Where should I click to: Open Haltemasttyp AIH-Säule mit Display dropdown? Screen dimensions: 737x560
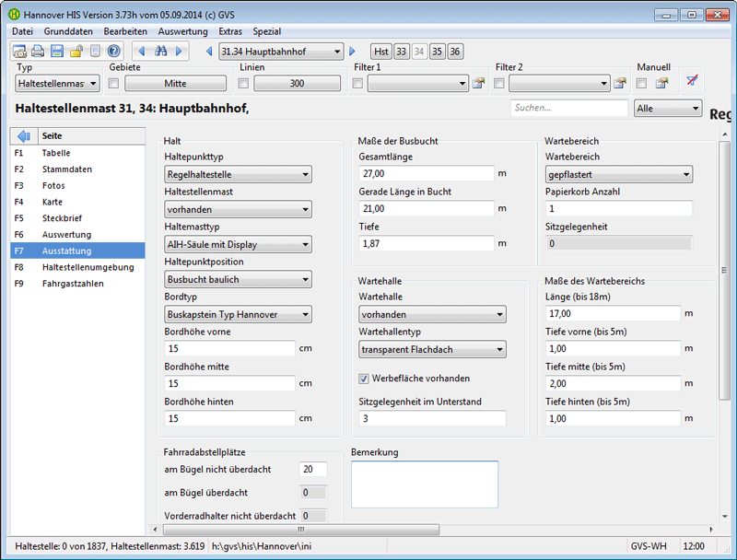click(x=238, y=244)
